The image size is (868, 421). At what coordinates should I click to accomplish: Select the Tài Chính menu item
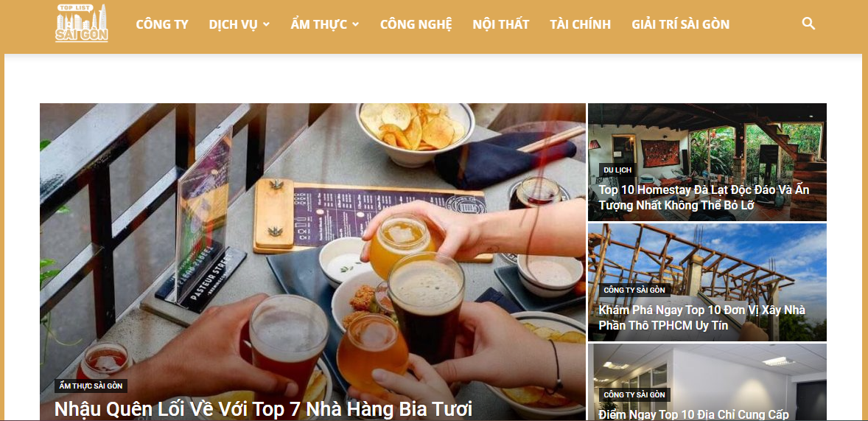click(x=580, y=24)
